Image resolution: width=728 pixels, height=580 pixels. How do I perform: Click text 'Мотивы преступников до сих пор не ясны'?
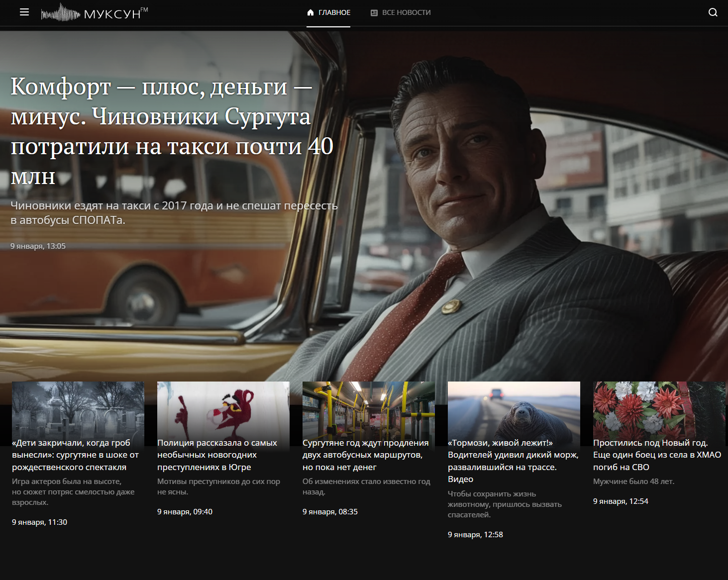point(218,486)
